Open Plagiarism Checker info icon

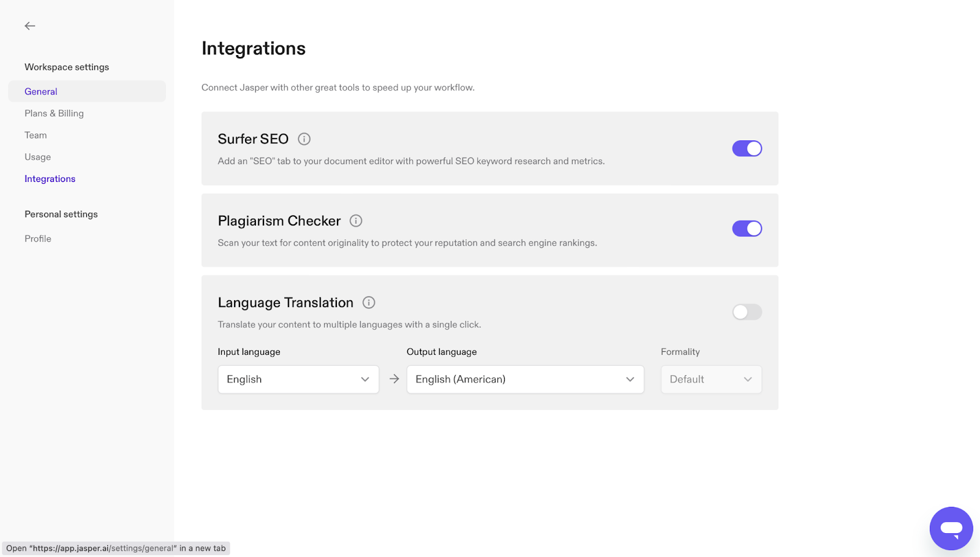(x=356, y=221)
